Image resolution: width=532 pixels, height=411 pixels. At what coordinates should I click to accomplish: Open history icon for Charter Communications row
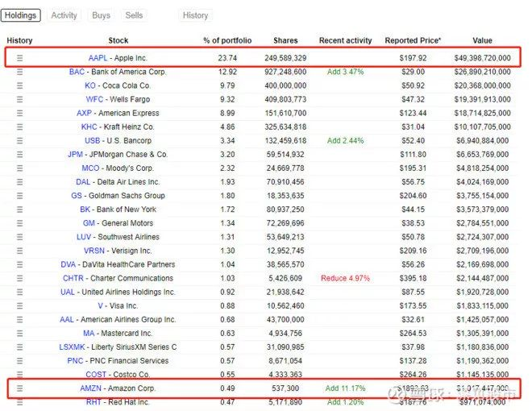[x=19, y=278]
